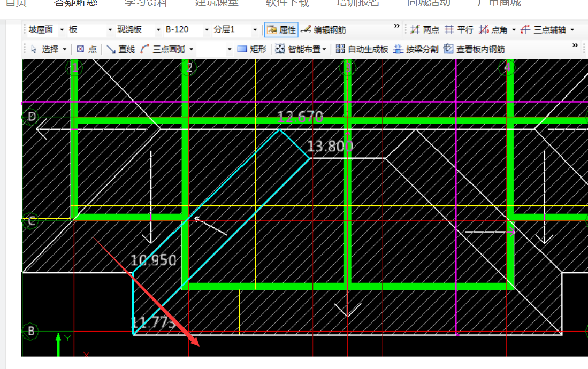Open the B-120 slab name dropdown
The width and height of the screenshot is (588, 369).
206,29
